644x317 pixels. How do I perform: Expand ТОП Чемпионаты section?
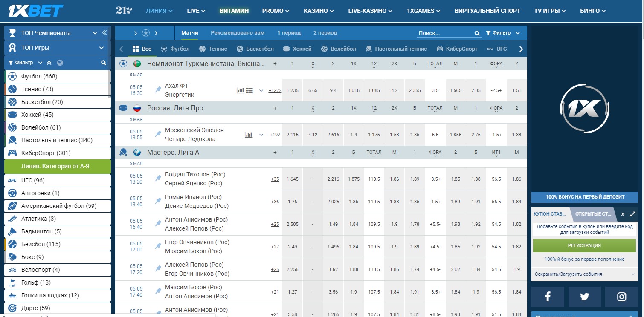point(95,33)
